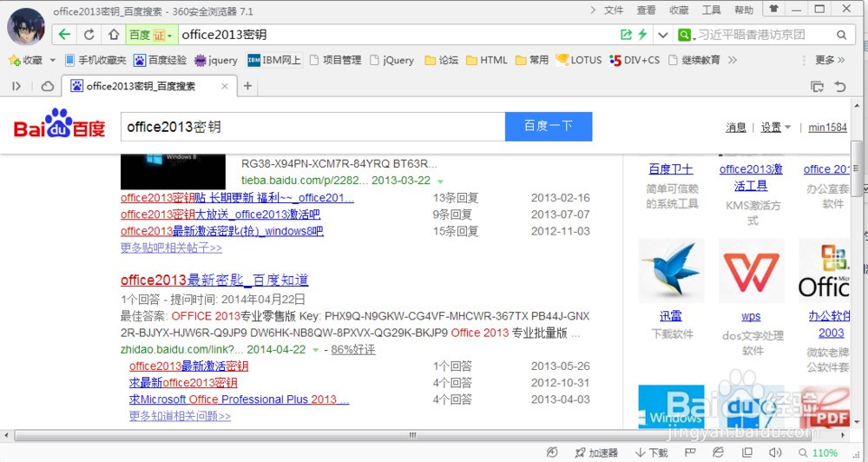This screenshot has height=462, width=868.
Task: Click the WPS logo thumbnail
Action: coord(751,270)
